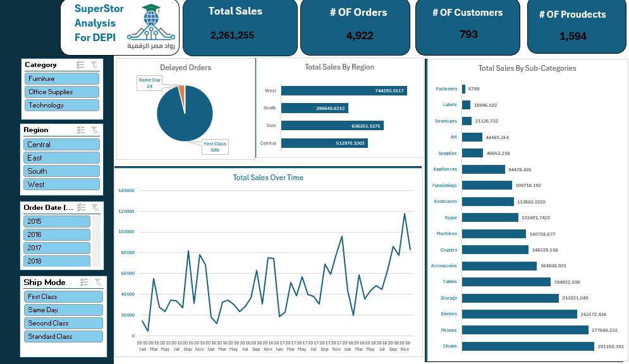Screen dimensions: 629x364
Task: Click the Machines bar in sub-categories chart
Action: point(494,234)
